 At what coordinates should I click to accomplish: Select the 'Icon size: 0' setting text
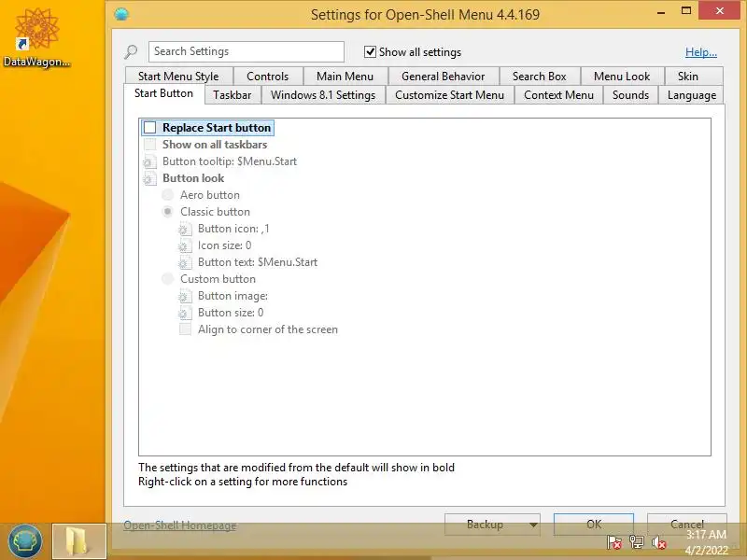(x=224, y=245)
